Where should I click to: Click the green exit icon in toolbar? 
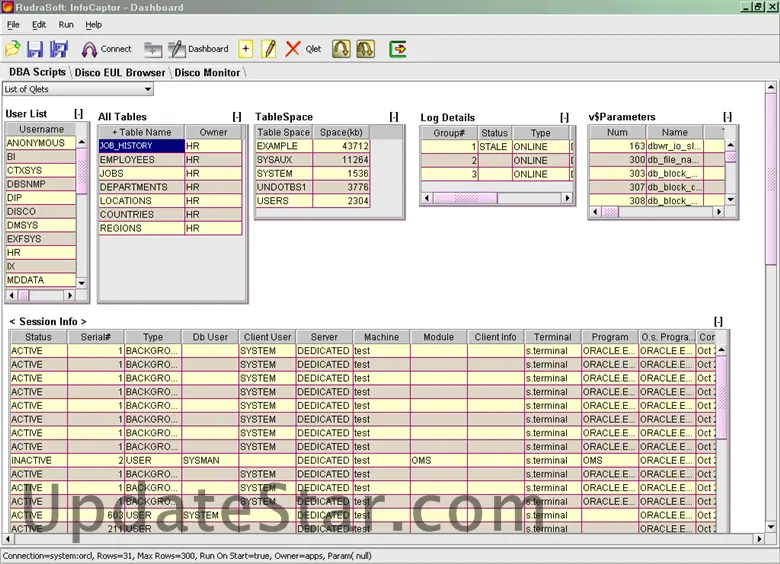pos(398,48)
